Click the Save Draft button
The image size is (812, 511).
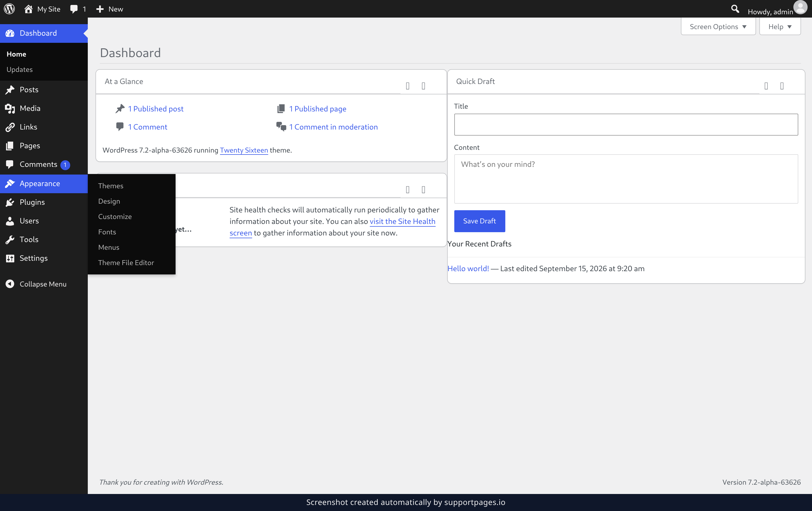pyautogui.click(x=480, y=221)
